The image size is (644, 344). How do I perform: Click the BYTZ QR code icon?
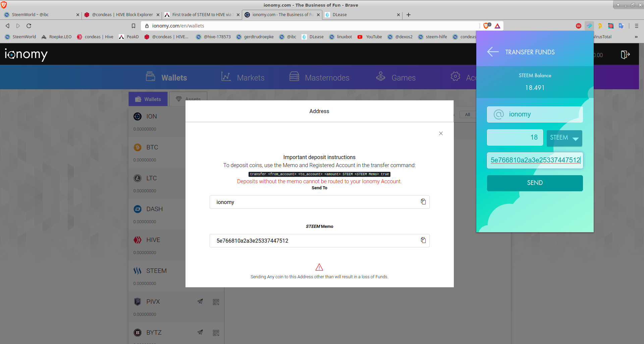216,333
